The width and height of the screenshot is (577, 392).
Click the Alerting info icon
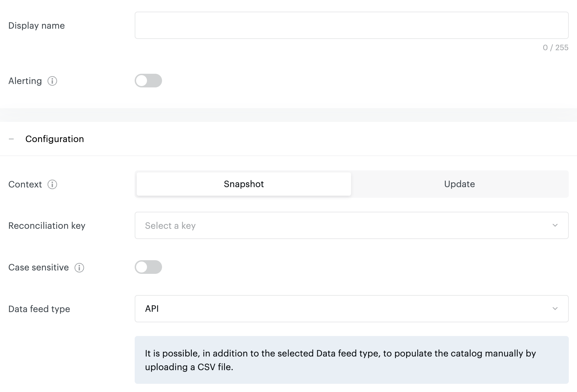click(52, 81)
